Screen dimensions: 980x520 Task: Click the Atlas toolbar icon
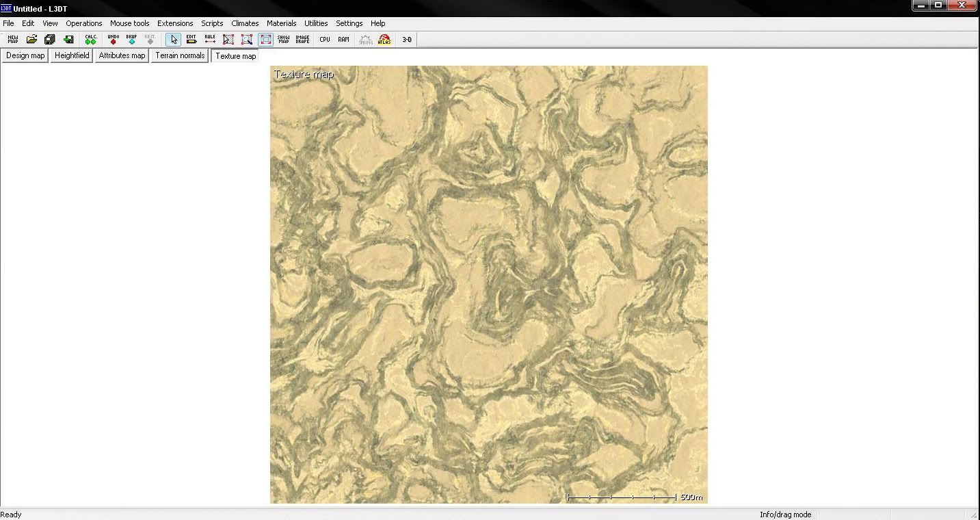384,40
